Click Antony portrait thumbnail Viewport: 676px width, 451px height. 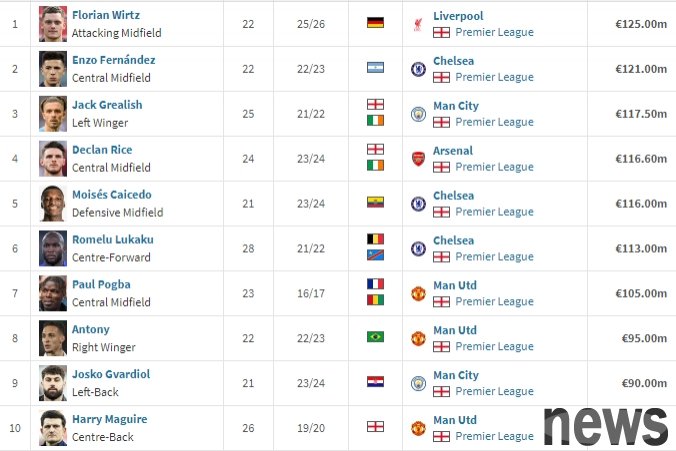click(x=53, y=338)
